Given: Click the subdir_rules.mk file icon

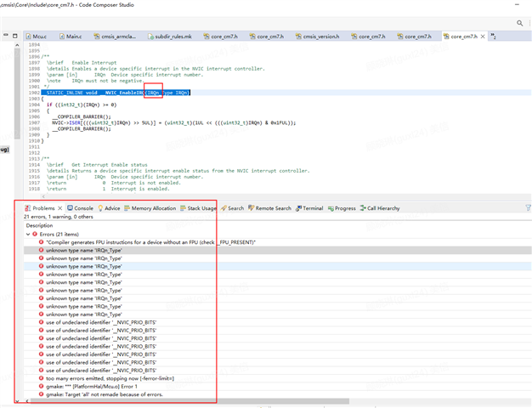Looking at the screenshot, I should tap(151, 37).
